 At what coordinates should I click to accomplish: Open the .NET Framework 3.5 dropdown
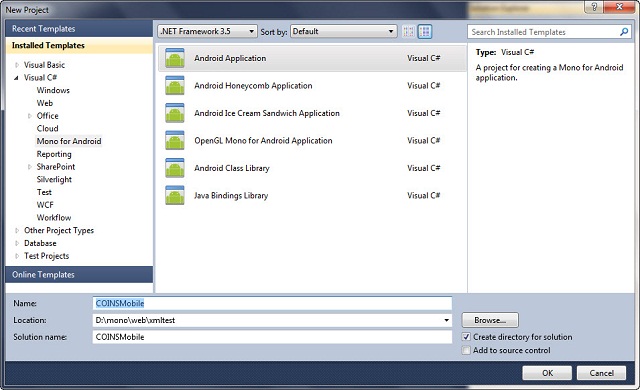pyautogui.click(x=207, y=31)
